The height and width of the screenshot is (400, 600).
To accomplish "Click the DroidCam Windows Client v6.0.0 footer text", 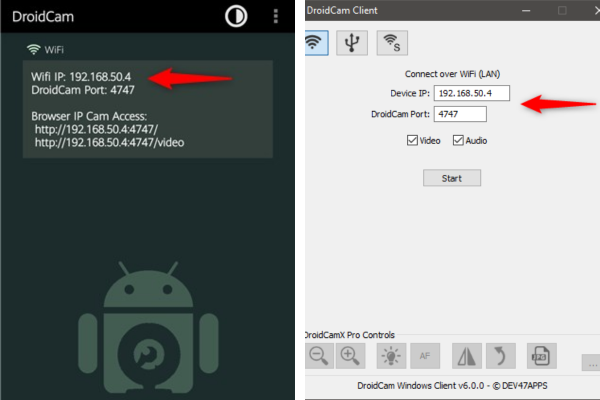I will (x=452, y=385).
